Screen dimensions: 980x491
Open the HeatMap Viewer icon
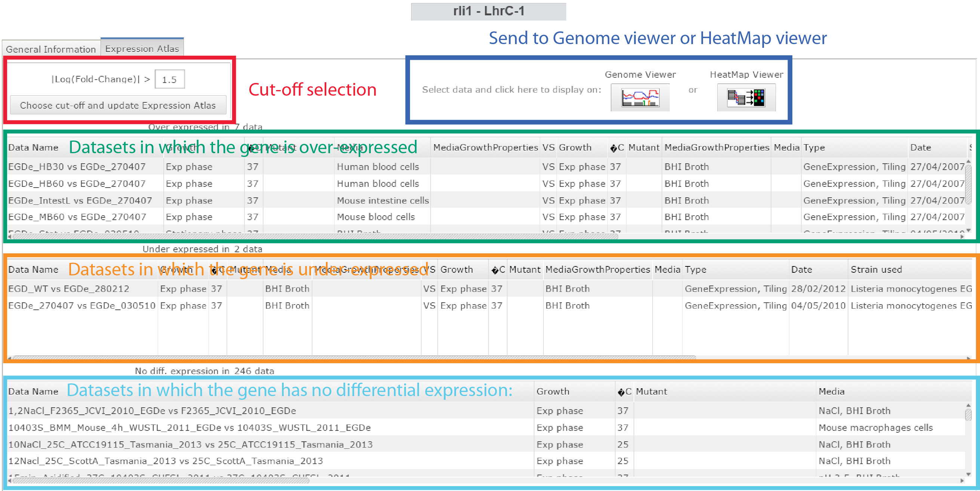pyautogui.click(x=746, y=98)
